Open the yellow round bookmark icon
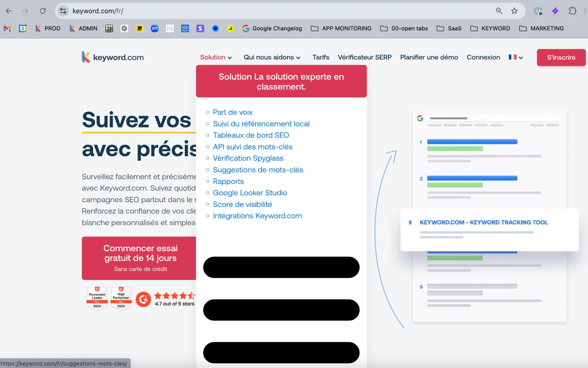Viewport: 588px width, 368px height. click(231, 28)
